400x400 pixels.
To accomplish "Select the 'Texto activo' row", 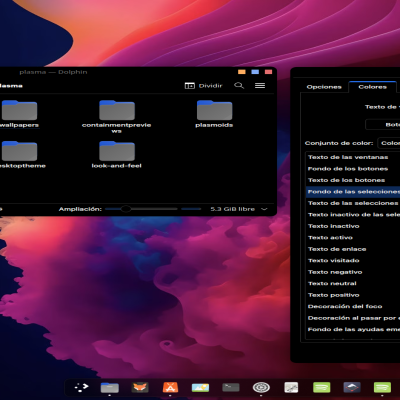I will coord(353,238).
